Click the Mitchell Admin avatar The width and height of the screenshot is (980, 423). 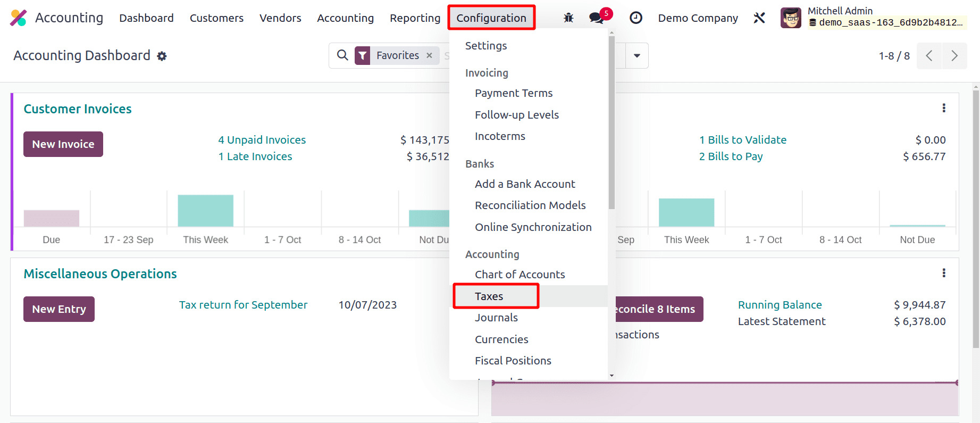tap(791, 18)
